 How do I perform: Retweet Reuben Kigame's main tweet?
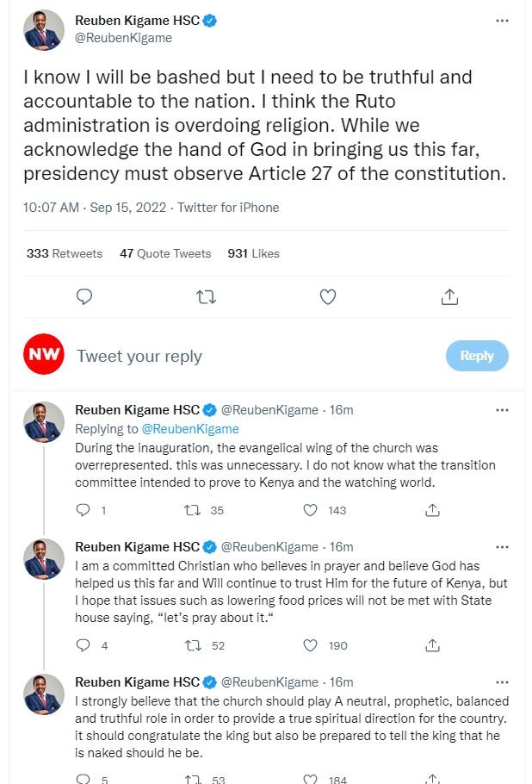point(206,296)
